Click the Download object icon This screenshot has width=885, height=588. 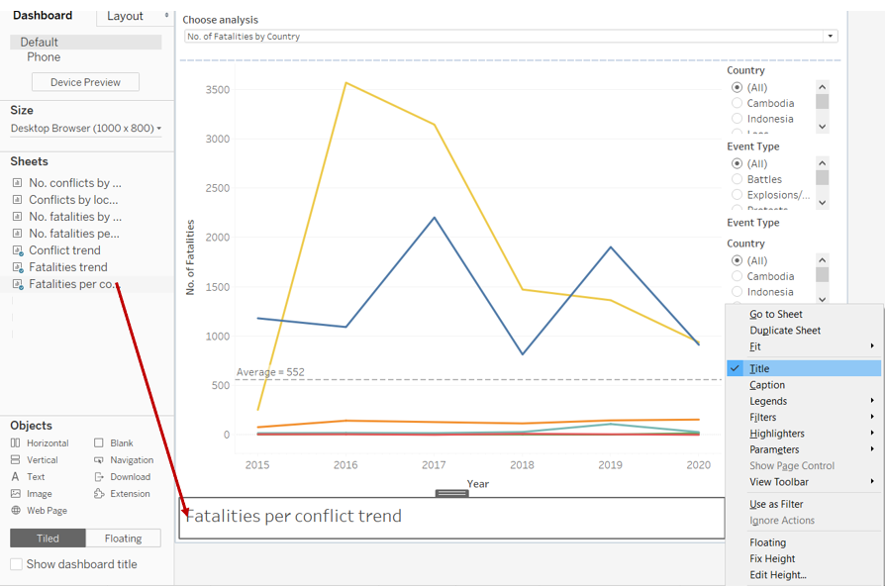(x=99, y=477)
